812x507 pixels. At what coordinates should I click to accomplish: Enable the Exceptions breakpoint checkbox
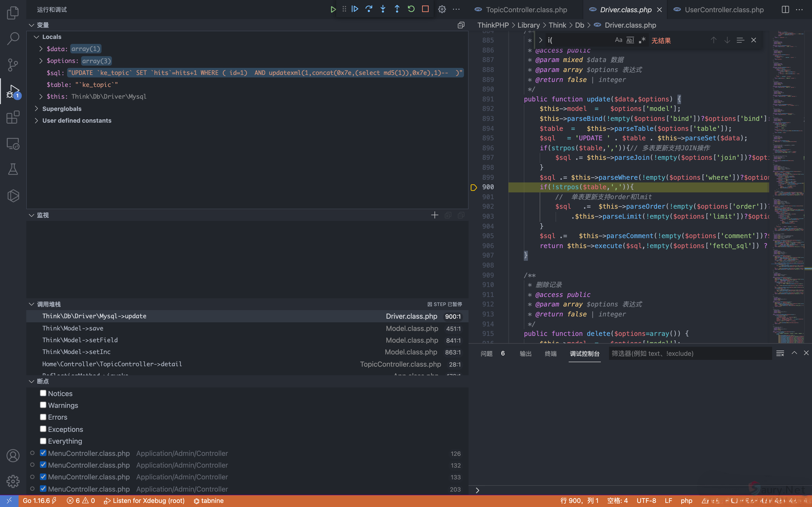click(43, 429)
